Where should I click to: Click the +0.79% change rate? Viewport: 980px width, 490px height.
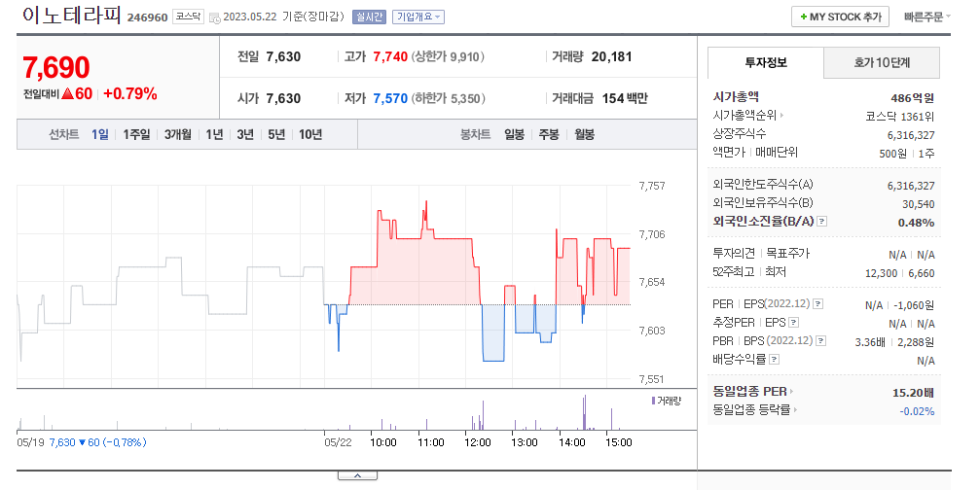(130, 93)
